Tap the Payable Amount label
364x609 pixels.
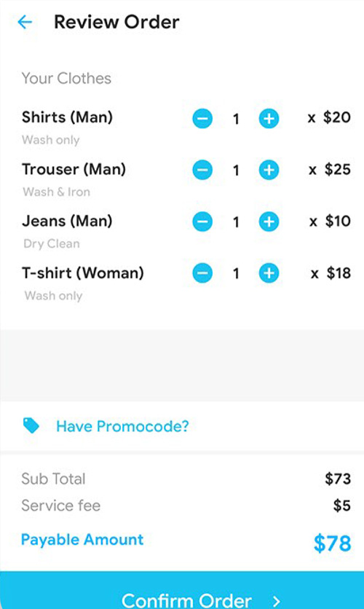pos(82,540)
